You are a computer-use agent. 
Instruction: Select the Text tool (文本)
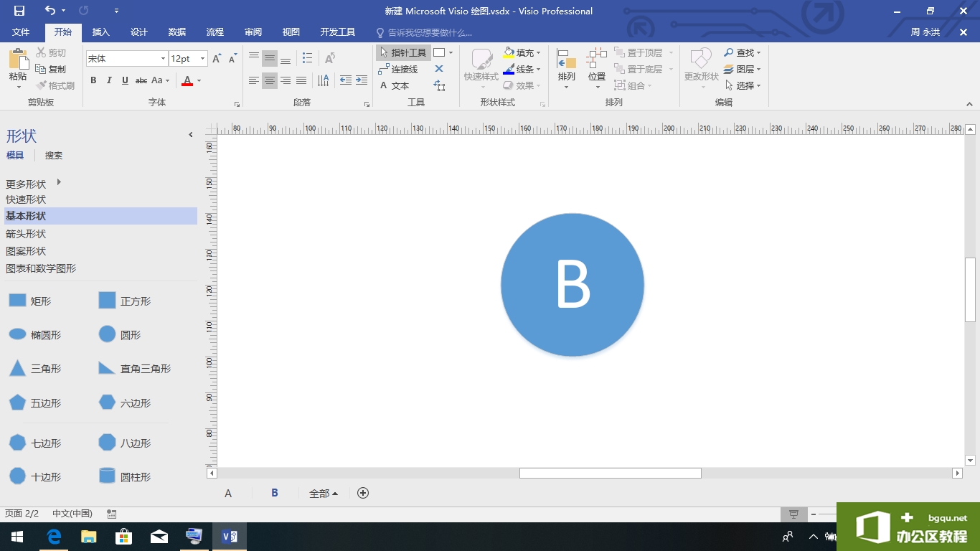395,85
